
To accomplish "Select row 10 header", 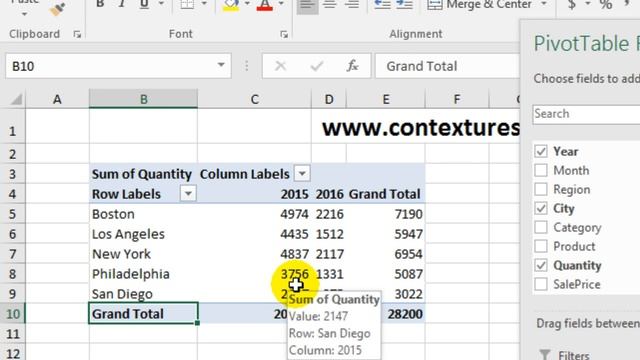I will tap(12, 314).
